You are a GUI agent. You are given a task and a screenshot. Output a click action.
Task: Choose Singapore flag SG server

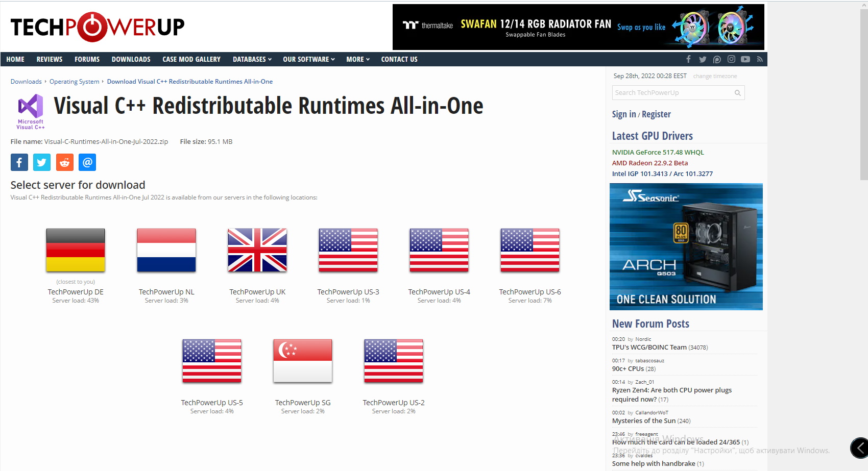coord(303,361)
